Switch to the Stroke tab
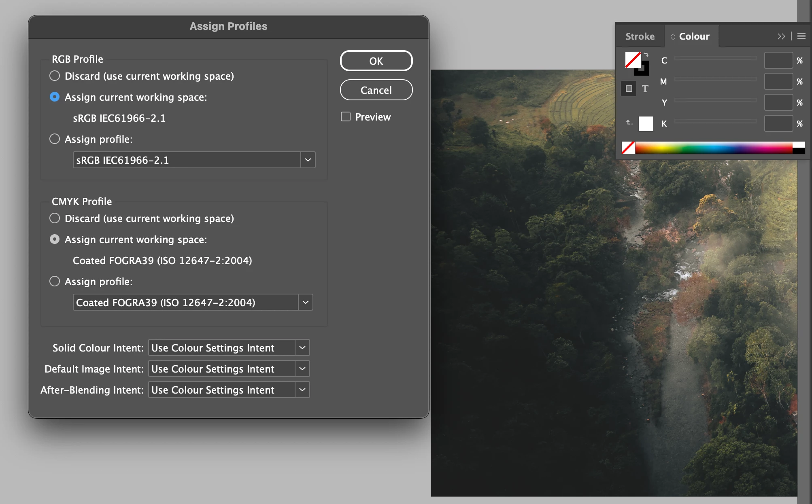812x504 pixels. 640,36
